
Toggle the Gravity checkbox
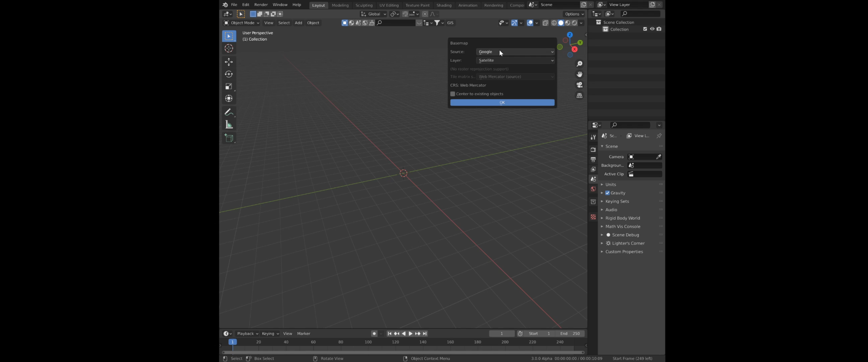tap(607, 193)
